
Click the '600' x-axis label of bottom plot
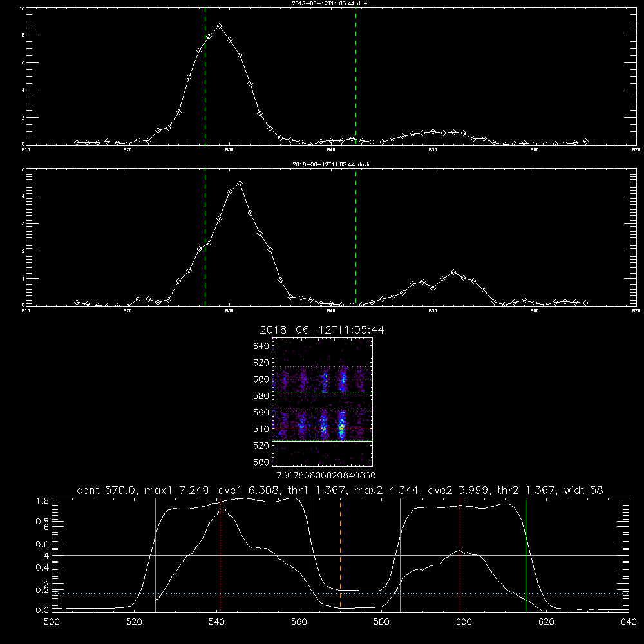pos(464,622)
